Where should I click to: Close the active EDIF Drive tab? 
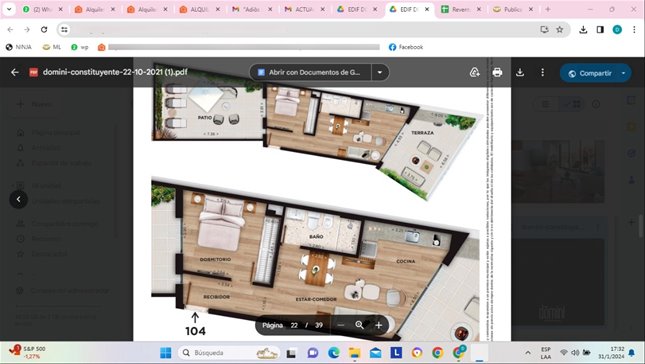427,9
